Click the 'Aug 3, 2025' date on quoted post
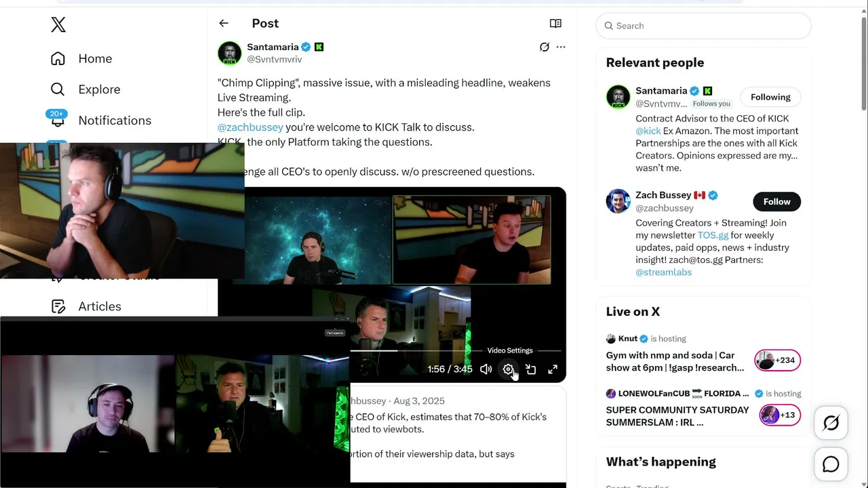Screen dimensions: 868x488 [419, 401]
